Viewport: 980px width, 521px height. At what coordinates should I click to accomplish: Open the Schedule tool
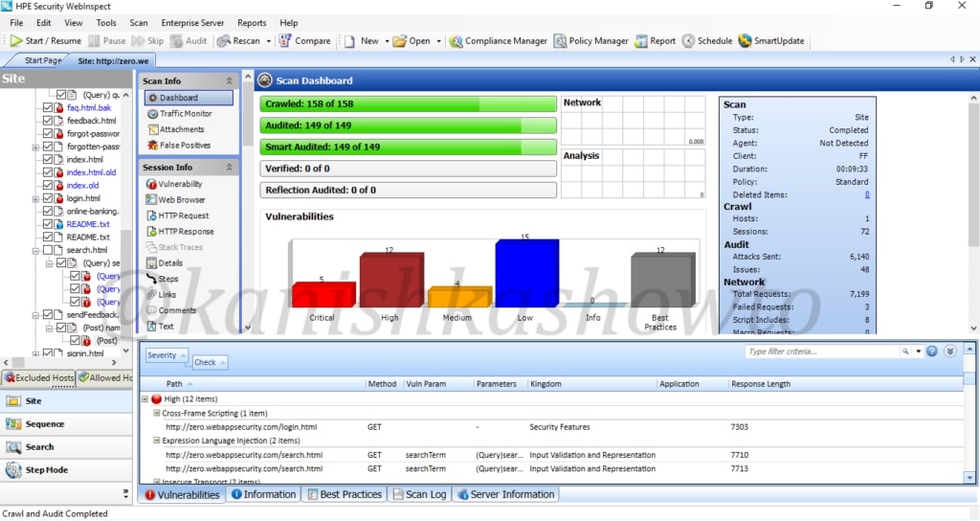coord(707,40)
